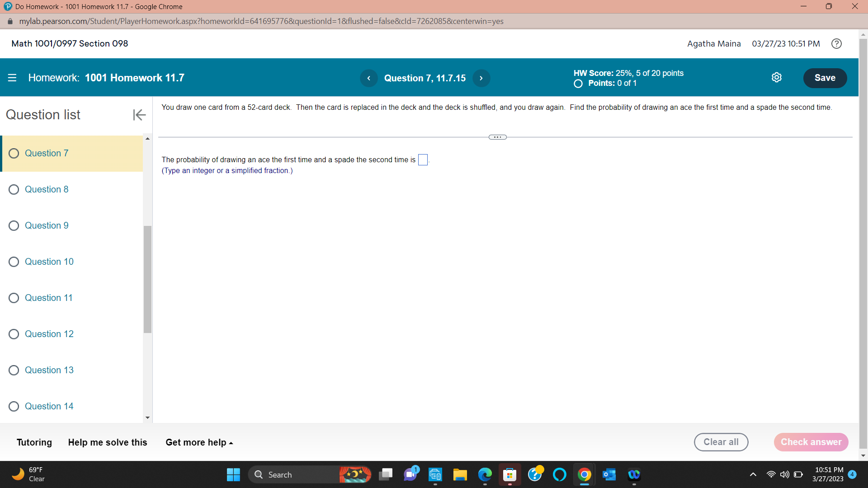Image resolution: width=868 pixels, height=488 pixels.
Task: Open File Explorer from taskbar
Action: click(460, 474)
